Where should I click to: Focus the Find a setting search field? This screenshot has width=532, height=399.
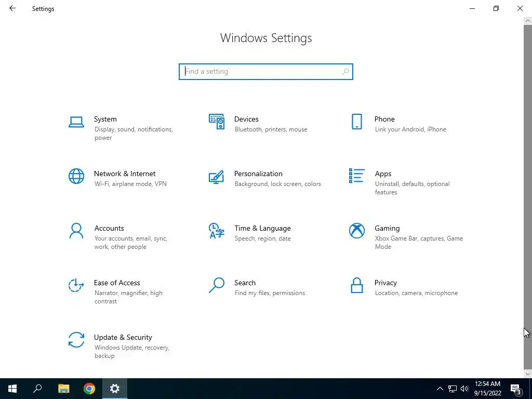[x=265, y=72]
